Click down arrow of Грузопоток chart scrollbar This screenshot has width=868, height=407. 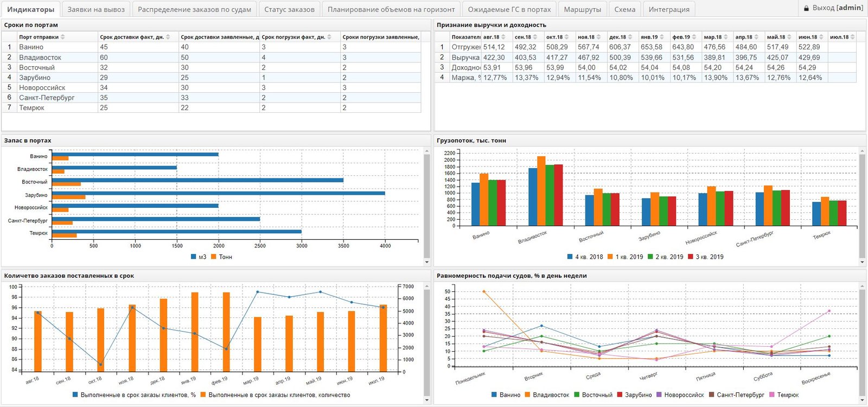click(862, 262)
